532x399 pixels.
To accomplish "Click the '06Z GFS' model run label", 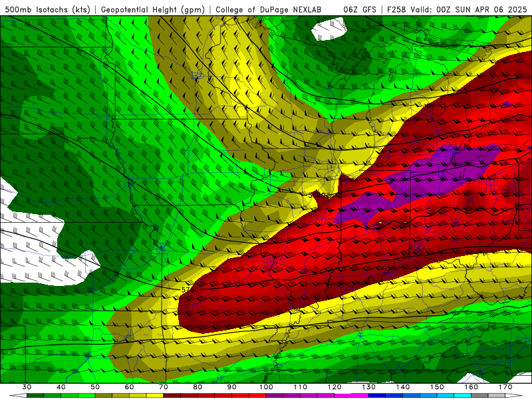I will 360,10.
